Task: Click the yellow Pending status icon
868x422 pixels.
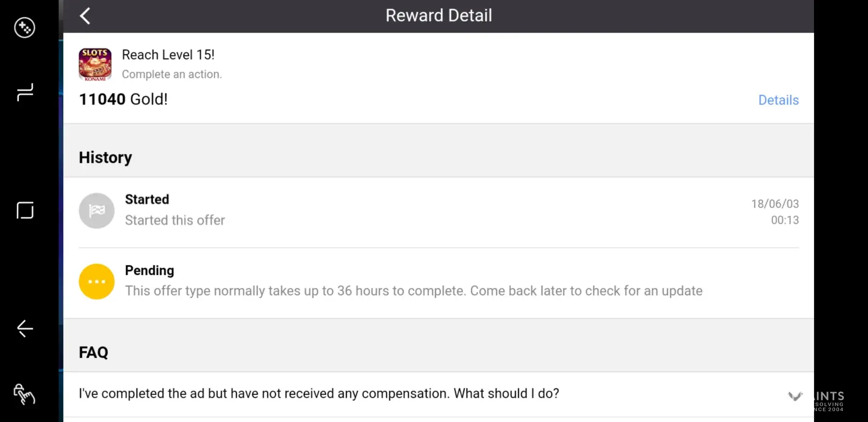Action: 96,281
